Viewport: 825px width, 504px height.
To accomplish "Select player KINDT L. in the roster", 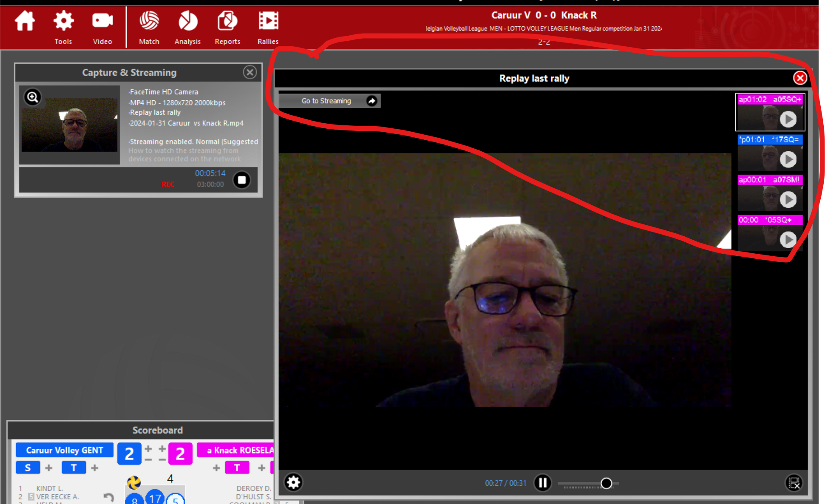I will 49,488.
